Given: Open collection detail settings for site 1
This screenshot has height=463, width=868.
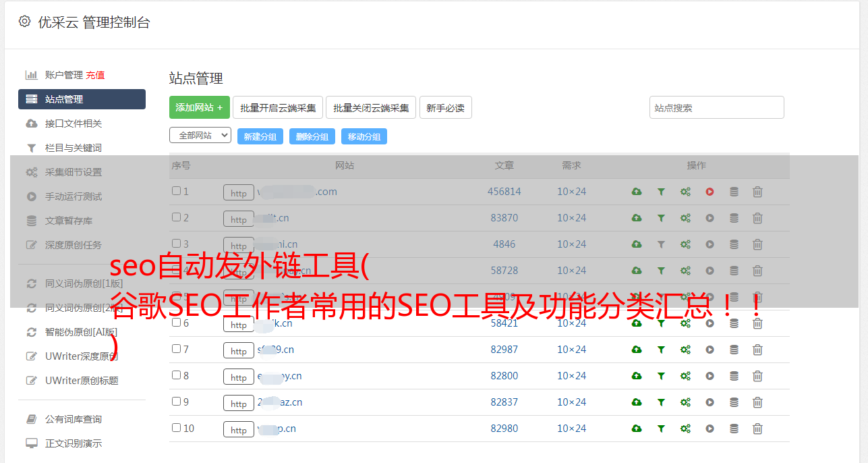Looking at the screenshot, I should [x=685, y=192].
